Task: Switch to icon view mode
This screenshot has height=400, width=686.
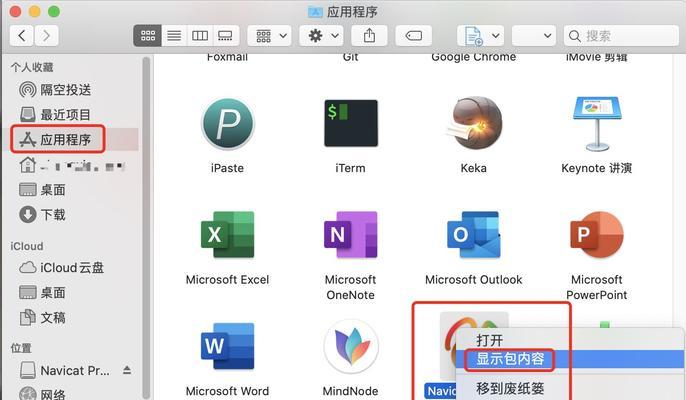Action: [147, 35]
